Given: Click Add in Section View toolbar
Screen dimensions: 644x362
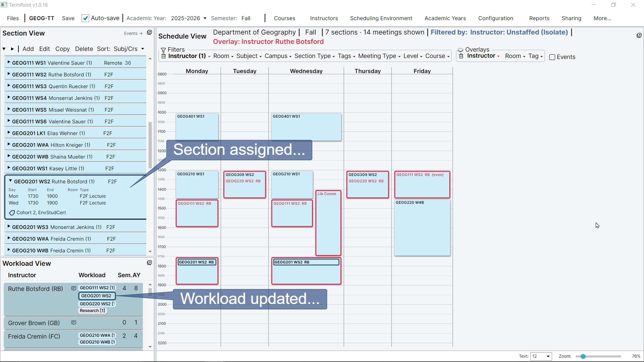Looking at the screenshot, I should (x=28, y=49).
